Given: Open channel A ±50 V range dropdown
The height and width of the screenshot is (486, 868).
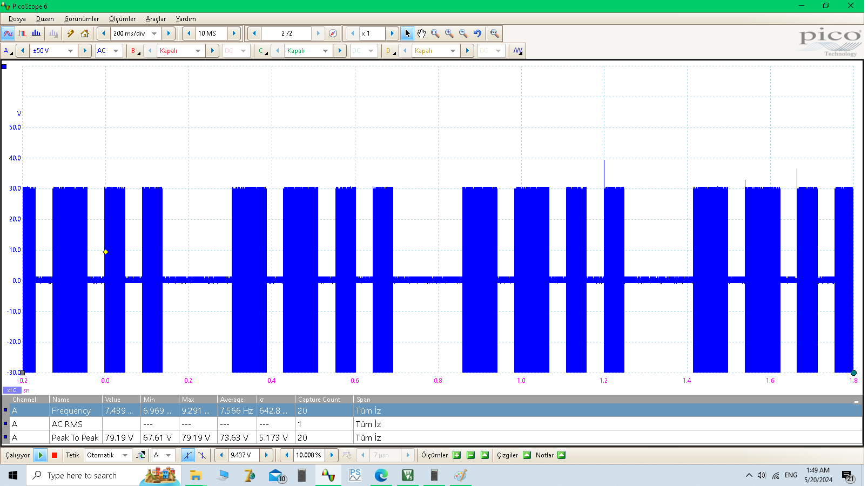Looking at the screenshot, I should (x=70, y=51).
